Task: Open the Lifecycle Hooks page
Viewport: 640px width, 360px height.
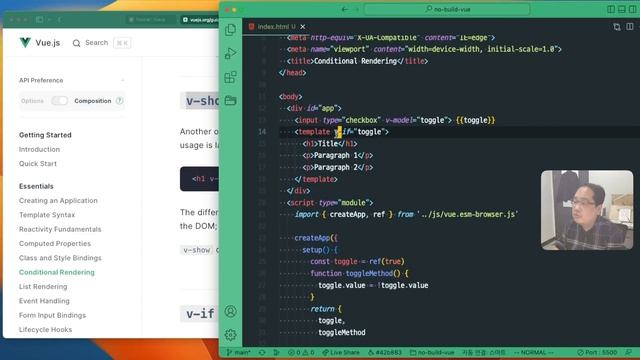Action: click(x=45, y=329)
